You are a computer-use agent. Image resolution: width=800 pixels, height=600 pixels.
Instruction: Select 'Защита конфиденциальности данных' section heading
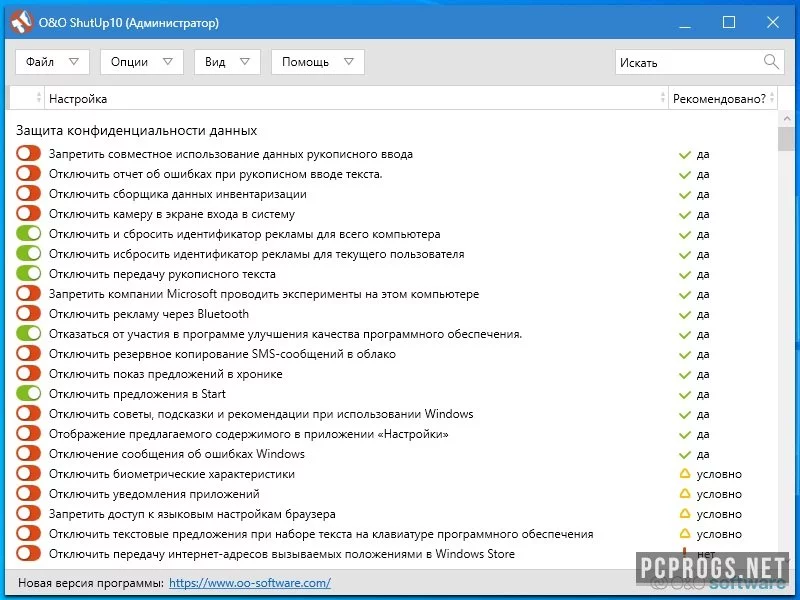pyautogui.click(x=136, y=130)
